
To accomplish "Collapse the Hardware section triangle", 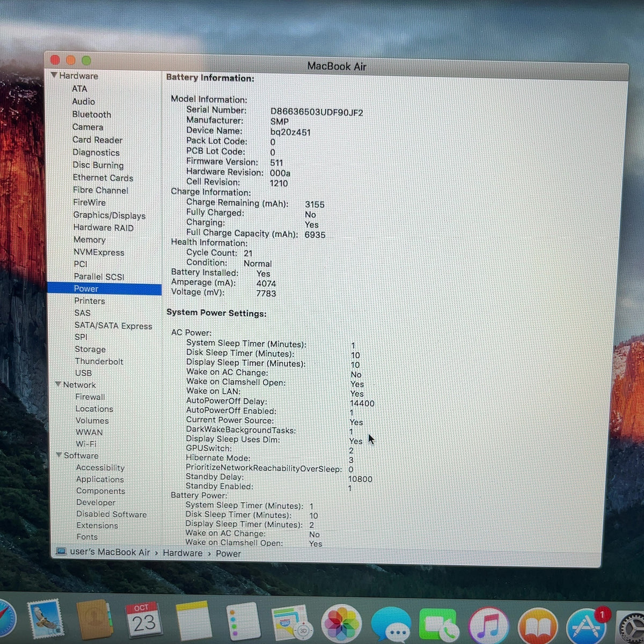I will (x=54, y=75).
